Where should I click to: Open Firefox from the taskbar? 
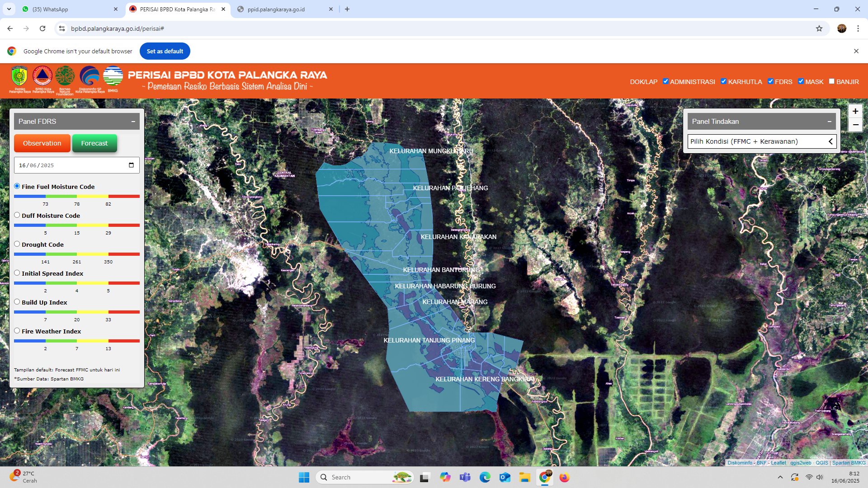(564, 477)
